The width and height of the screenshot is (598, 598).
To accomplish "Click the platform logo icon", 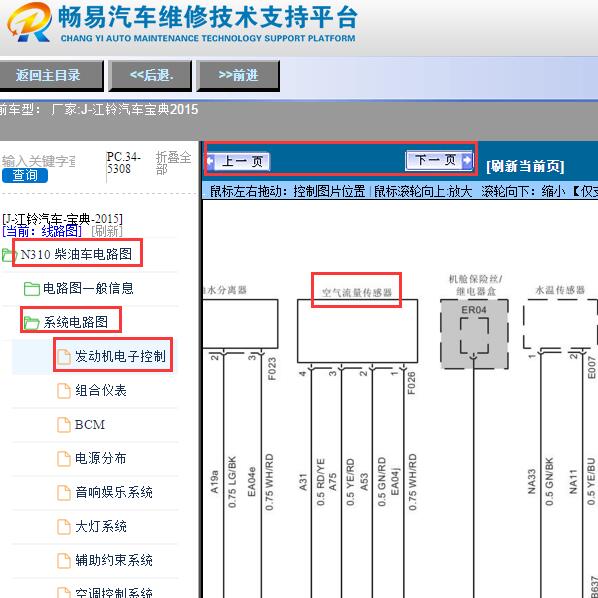I will click(30, 22).
